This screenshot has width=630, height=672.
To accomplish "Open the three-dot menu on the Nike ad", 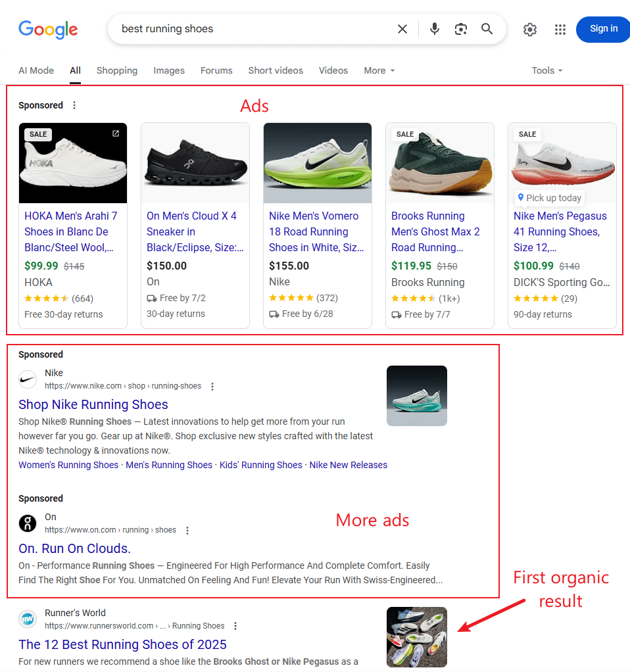I will pos(212,387).
